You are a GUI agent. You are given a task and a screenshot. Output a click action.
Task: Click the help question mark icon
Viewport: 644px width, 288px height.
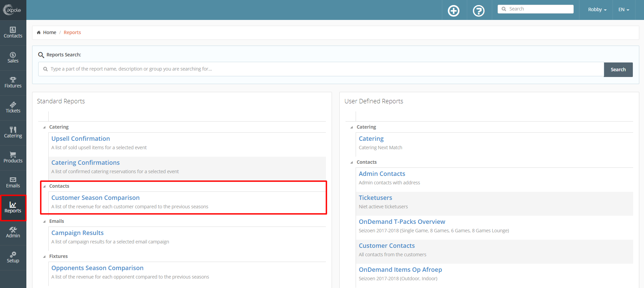(x=479, y=11)
